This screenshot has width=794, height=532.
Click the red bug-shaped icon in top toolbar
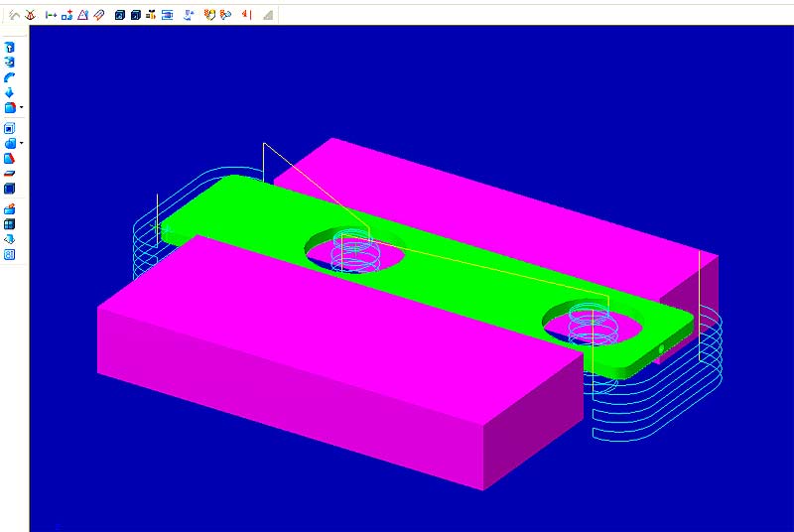tap(31, 15)
